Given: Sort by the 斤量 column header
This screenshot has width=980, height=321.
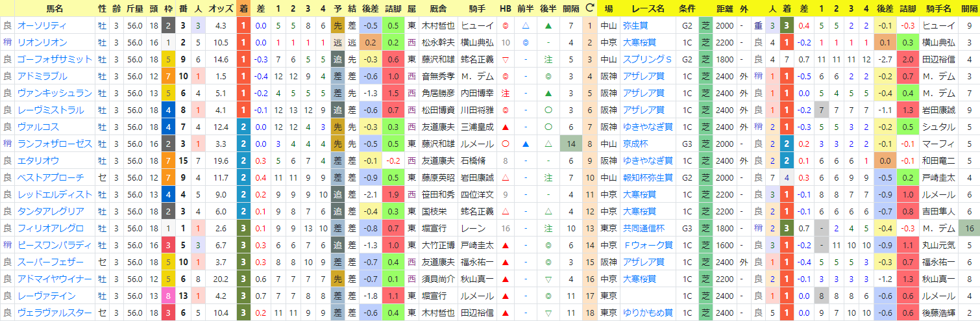Looking at the screenshot, I should pyautogui.click(x=135, y=8).
